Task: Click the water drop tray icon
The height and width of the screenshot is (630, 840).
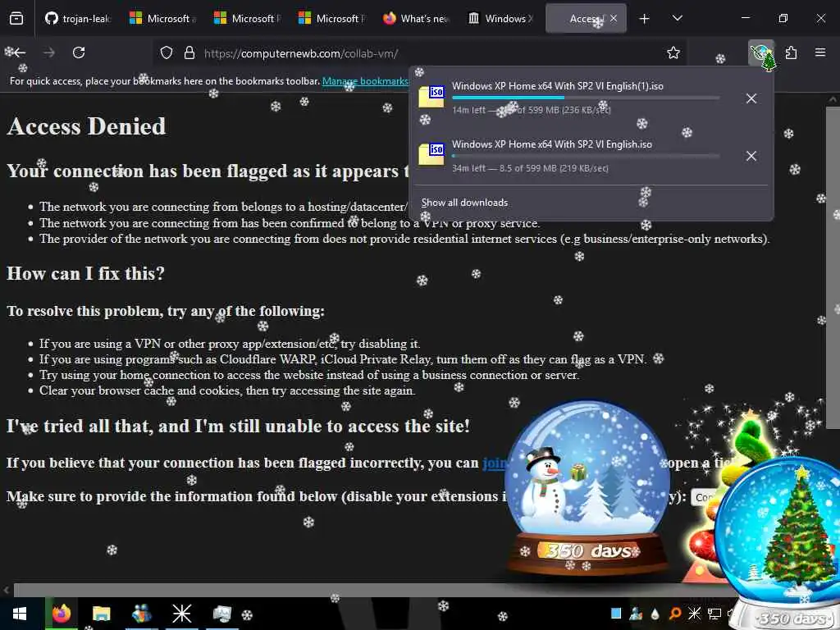Action: click(655, 614)
